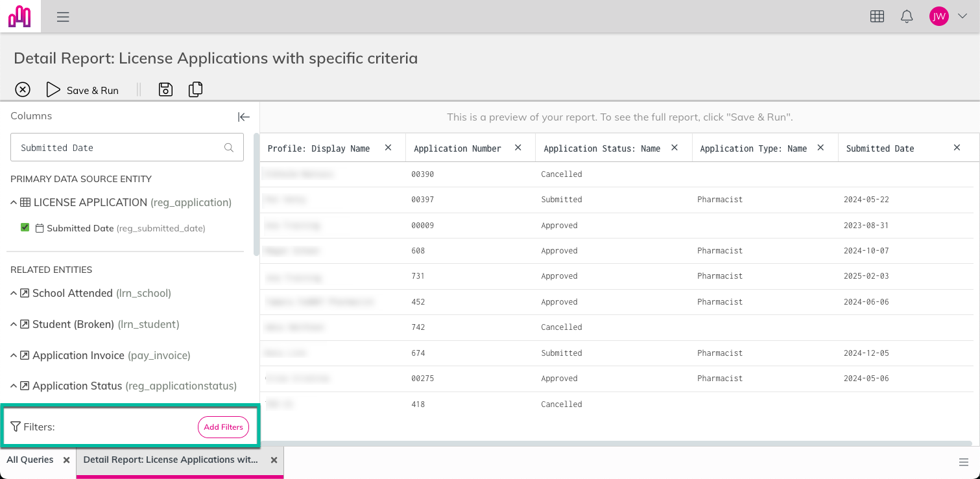
Task: Click School Attended link icon
Action: (x=25, y=294)
